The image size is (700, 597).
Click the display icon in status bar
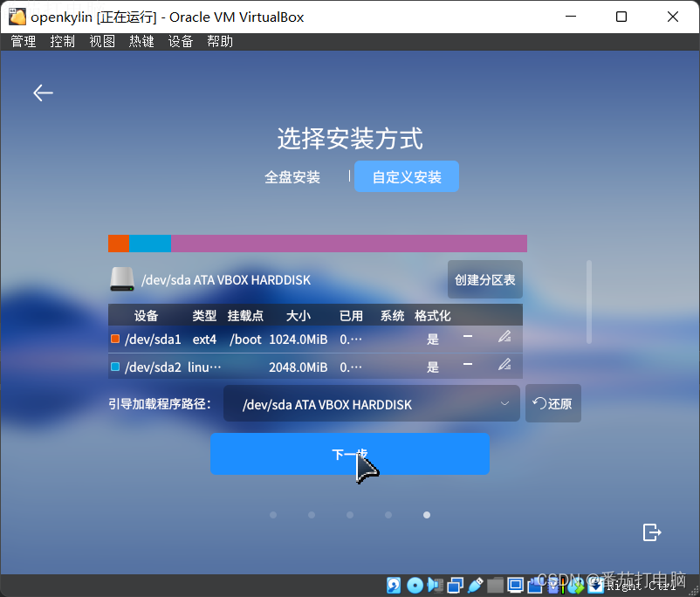click(515, 585)
